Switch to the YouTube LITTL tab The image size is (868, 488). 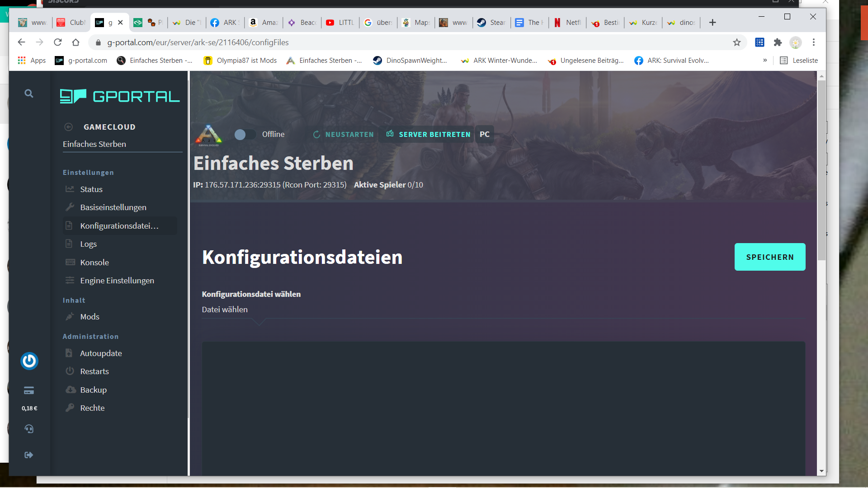point(340,23)
